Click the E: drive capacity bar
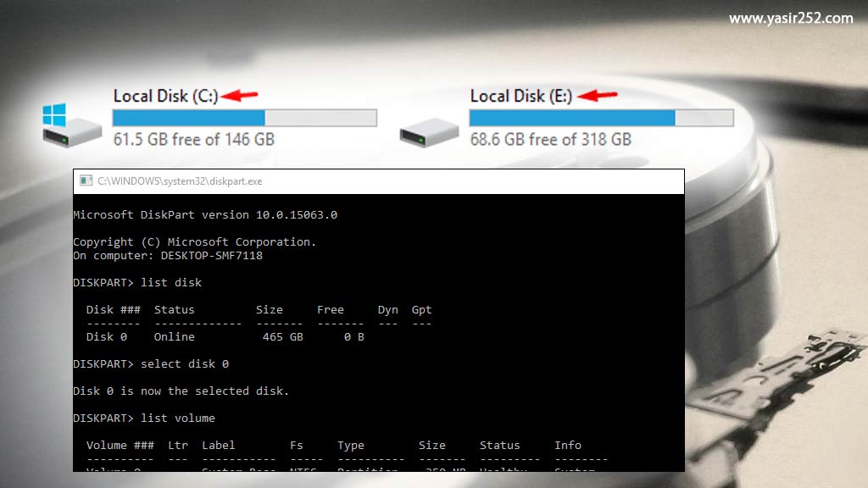The image size is (868, 488). 602,117
